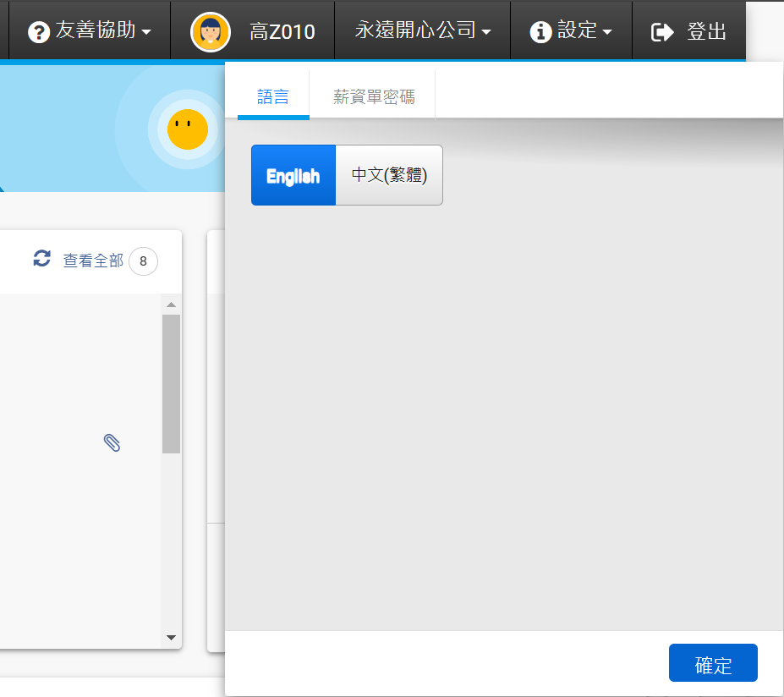Click the info icon beside 設定
Screen dimensions: 784x697
coord(540,32)
